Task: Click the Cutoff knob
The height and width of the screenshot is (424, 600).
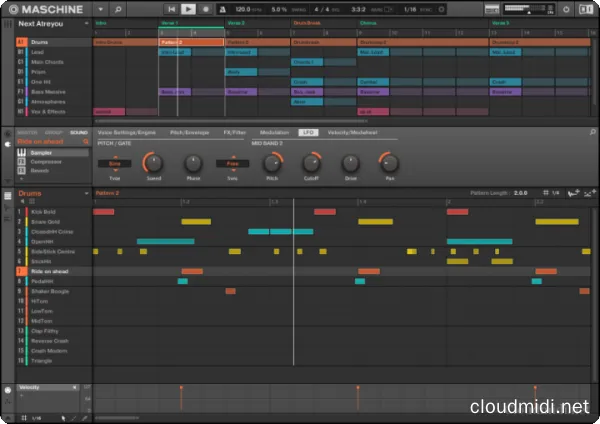Action: [311, 163]
